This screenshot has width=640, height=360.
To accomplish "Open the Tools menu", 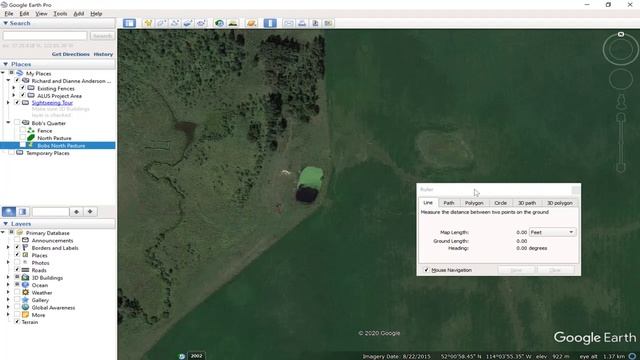I will click(60, 13).
